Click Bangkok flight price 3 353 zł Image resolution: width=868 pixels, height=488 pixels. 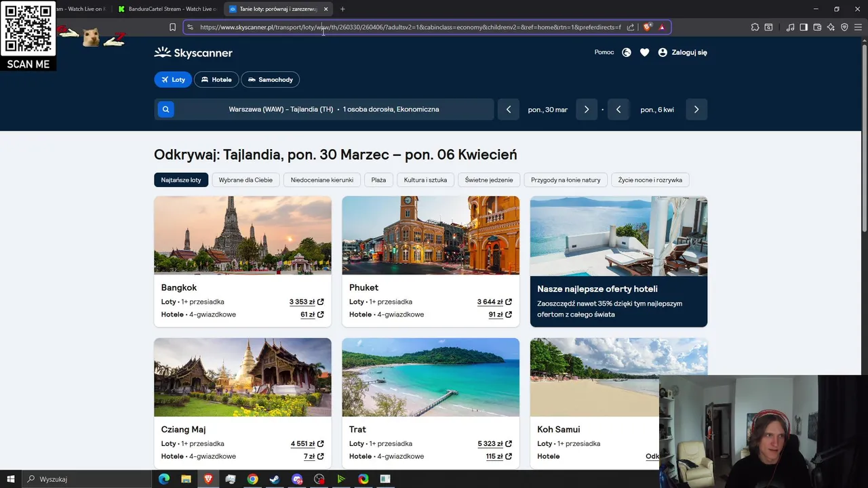point(302,302)
